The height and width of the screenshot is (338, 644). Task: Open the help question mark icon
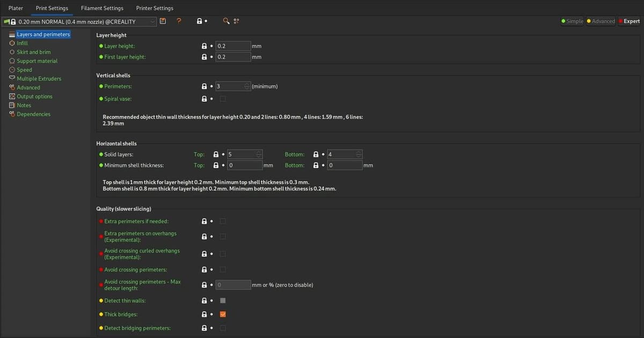point(179,21)
